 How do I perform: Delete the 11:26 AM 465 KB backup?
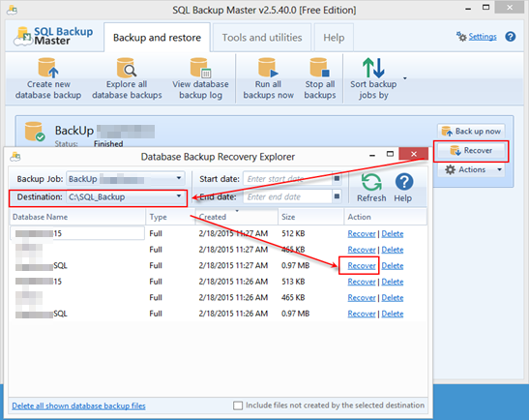point(393,298)
